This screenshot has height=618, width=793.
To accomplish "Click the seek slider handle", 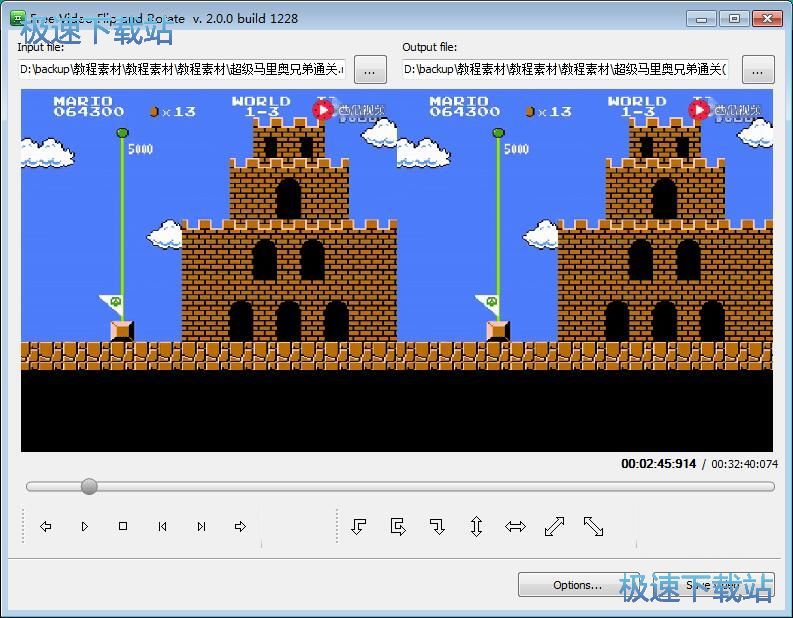I will 89,487.
